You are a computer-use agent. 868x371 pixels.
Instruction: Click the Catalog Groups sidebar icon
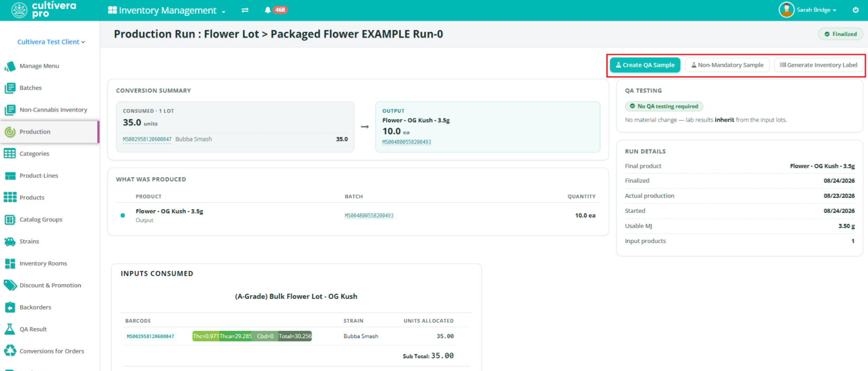10,220
